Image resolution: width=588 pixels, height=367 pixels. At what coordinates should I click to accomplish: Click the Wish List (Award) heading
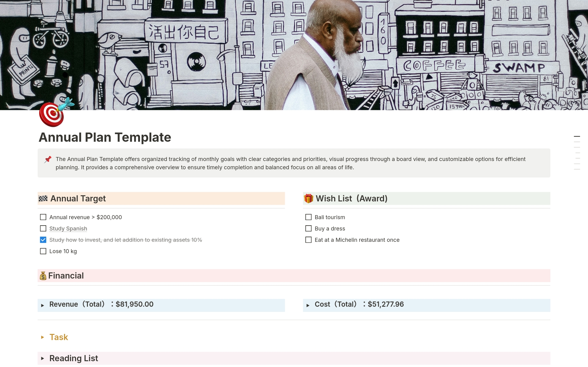click(352, 199)
